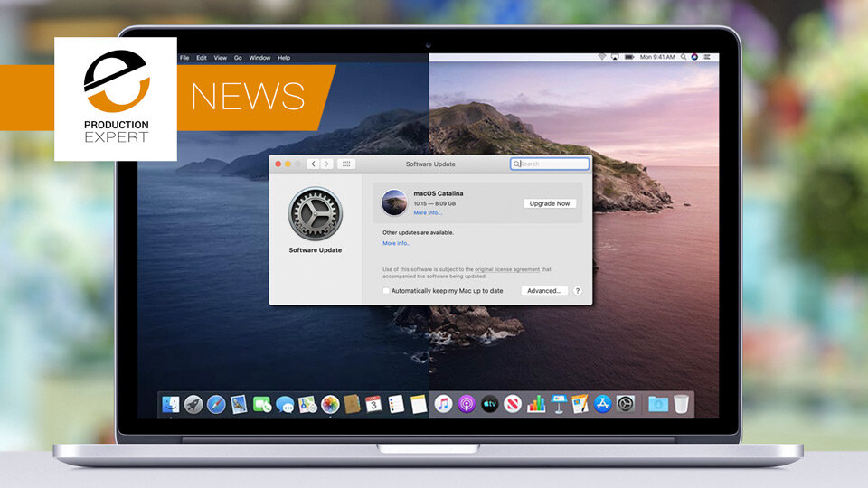Open the Mail stamp icon in Dock
The height and width of the screenshot is (488, 868).
pos(239,405)
